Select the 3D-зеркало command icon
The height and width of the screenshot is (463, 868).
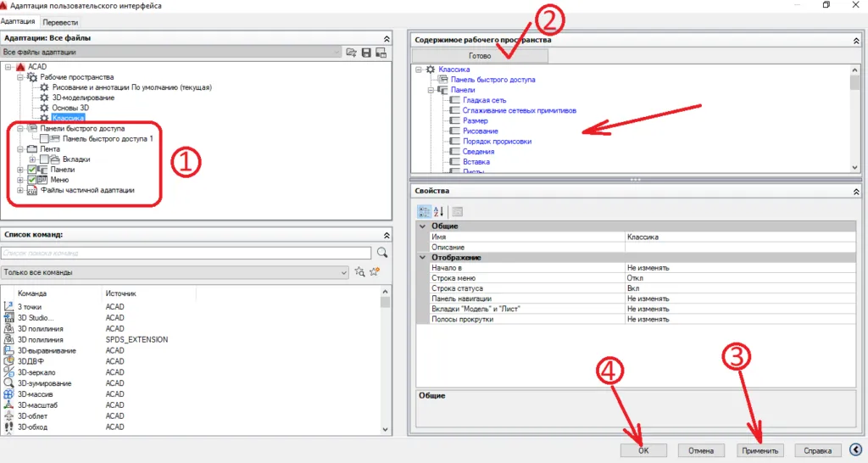[x=8, y=372]
